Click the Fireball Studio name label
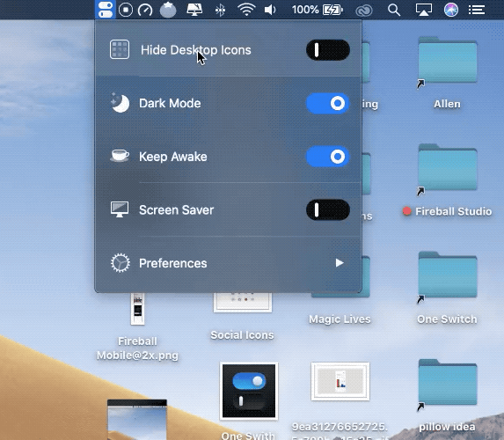The width and height of the screenshot is (504, 440). tap(453, 211)
